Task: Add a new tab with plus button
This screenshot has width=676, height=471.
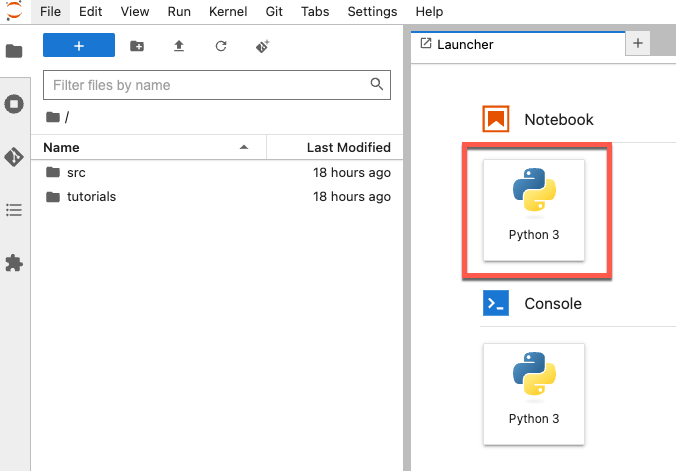Action: coord(638,43)
